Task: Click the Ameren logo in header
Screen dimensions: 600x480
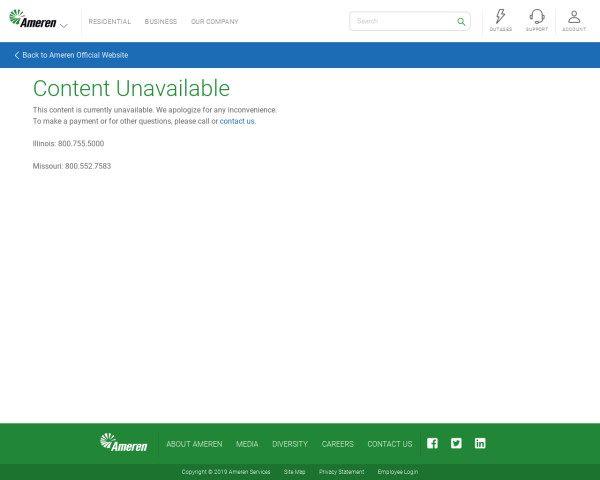Action: (x=33, y=21)
